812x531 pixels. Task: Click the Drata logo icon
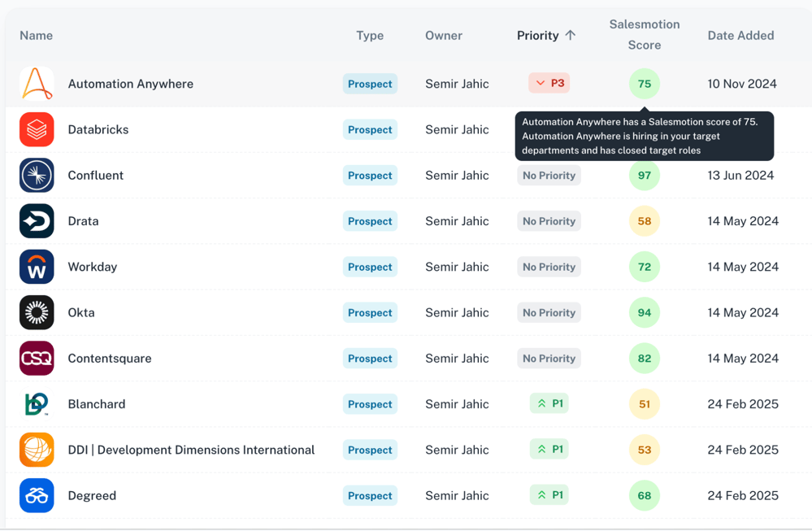(x=37, y=220)
